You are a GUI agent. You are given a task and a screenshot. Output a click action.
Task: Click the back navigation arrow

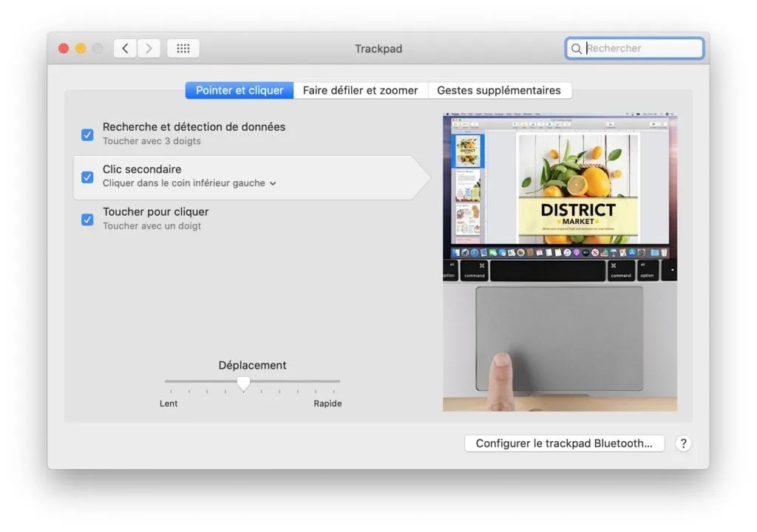coord(124,48)
